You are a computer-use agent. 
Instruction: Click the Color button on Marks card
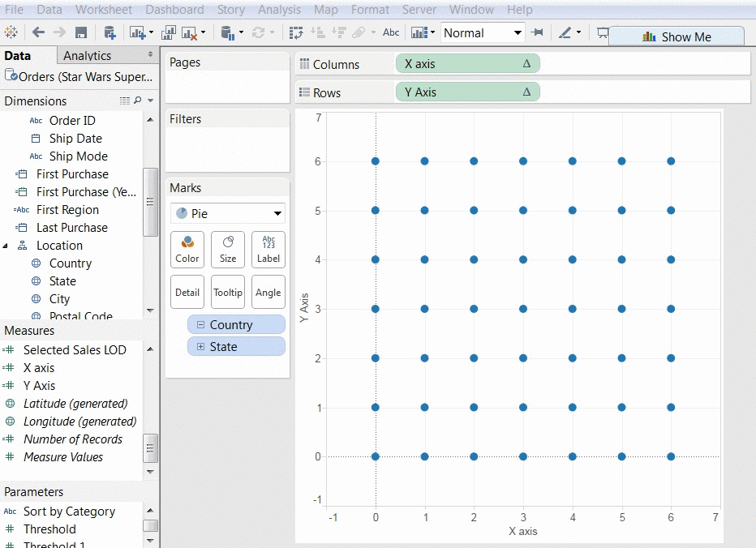click(187, 250)
